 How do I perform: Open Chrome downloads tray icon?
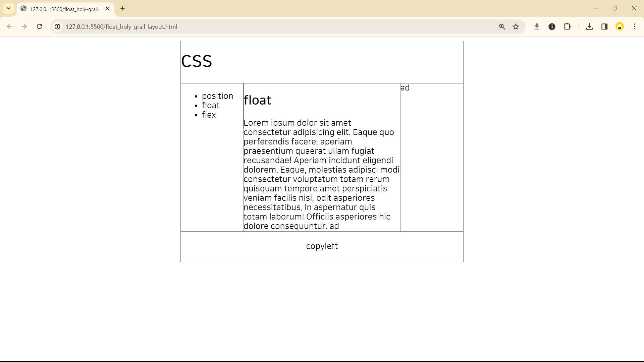point(589,26)
